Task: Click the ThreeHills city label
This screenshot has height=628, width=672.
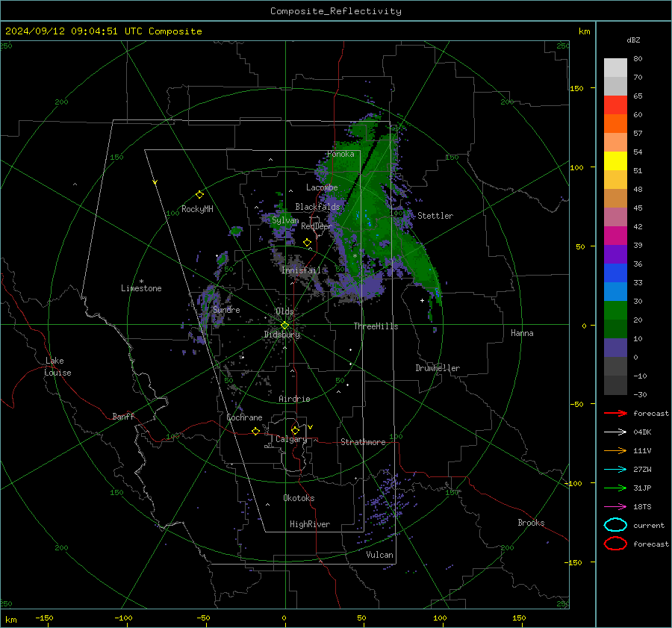Action: (x=376, y=326)
